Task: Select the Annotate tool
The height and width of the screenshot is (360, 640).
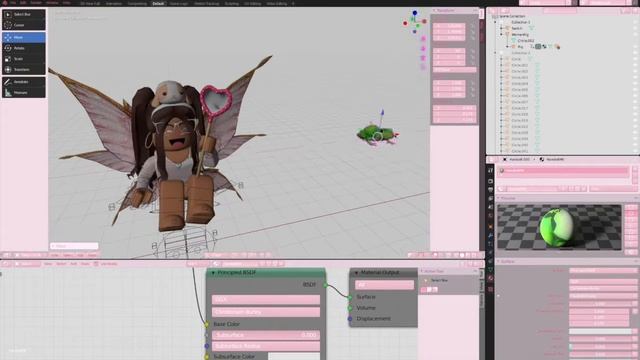Action: [x=24, y=82]
